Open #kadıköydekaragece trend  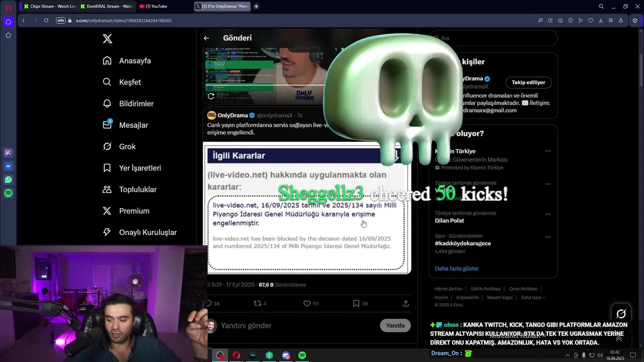(463, 243)
